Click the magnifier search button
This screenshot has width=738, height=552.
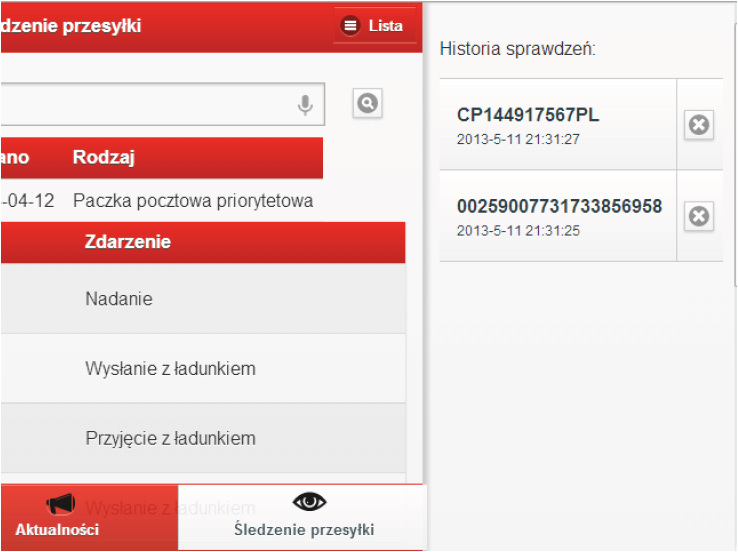[368, 103]
